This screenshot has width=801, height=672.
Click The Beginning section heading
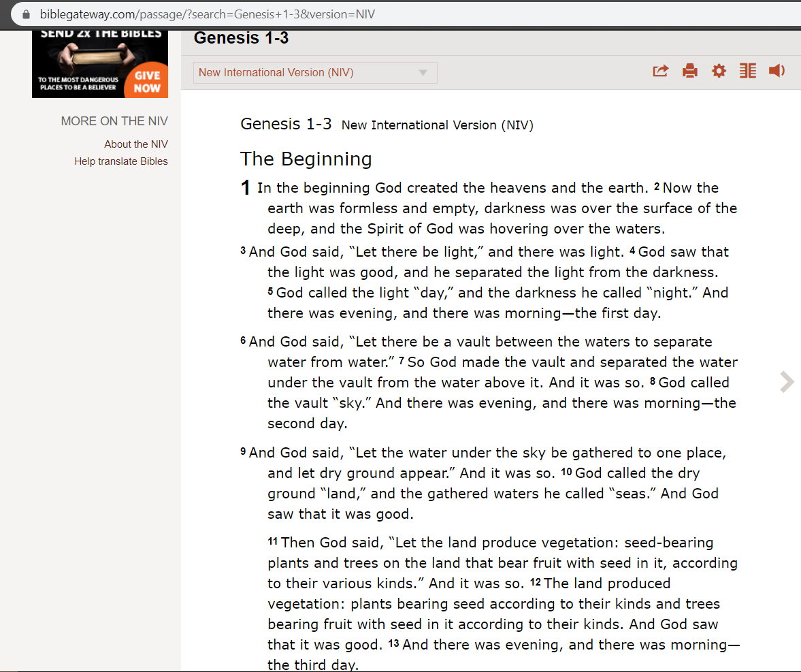coord(306,159)
